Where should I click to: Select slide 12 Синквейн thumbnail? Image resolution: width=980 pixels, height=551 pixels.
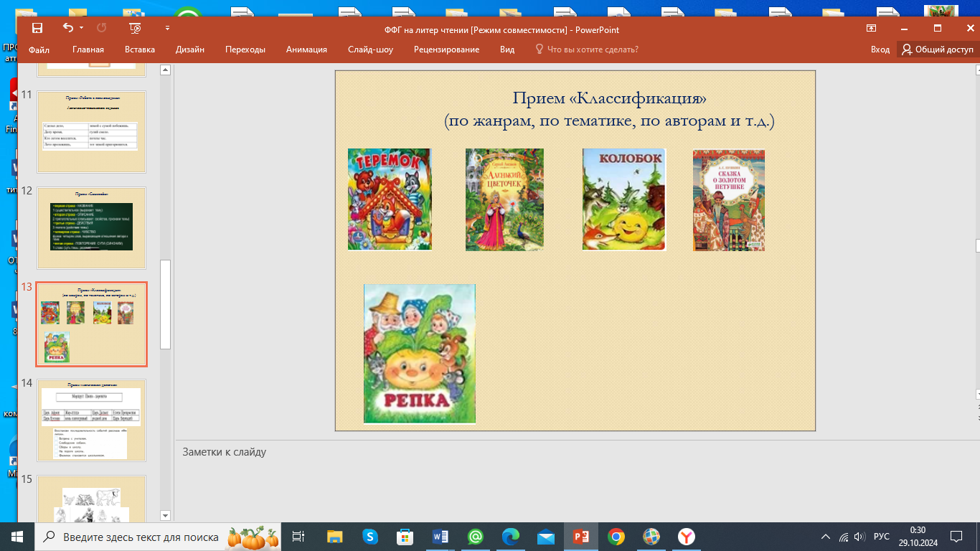(92, 228)
